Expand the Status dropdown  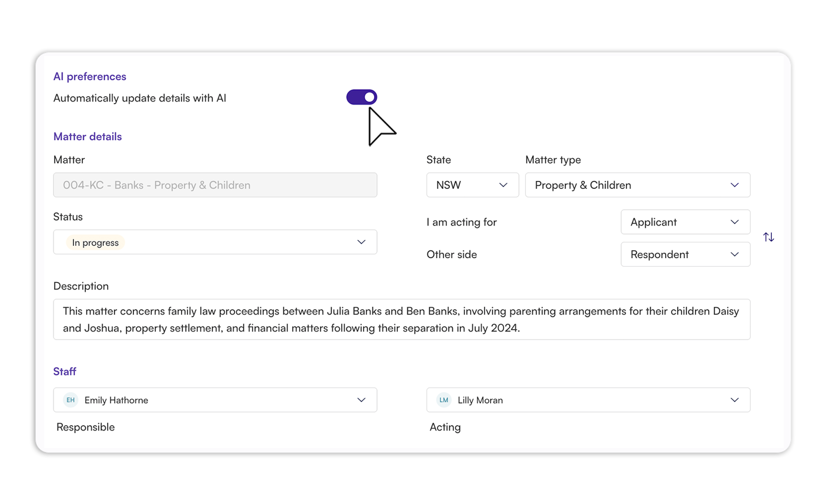(215, 242)
